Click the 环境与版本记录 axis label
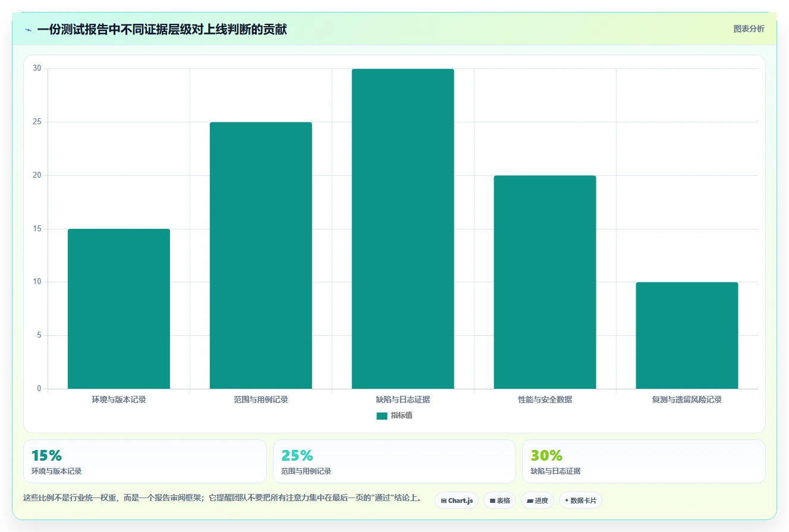This screenshot has height=532, width=789. pos(119,400)
